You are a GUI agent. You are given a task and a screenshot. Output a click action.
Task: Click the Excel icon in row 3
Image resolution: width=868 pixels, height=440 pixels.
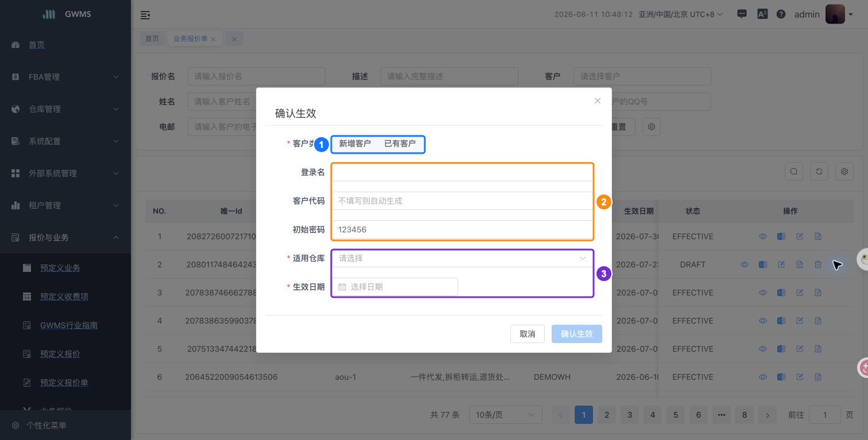[x=781, y=293]
